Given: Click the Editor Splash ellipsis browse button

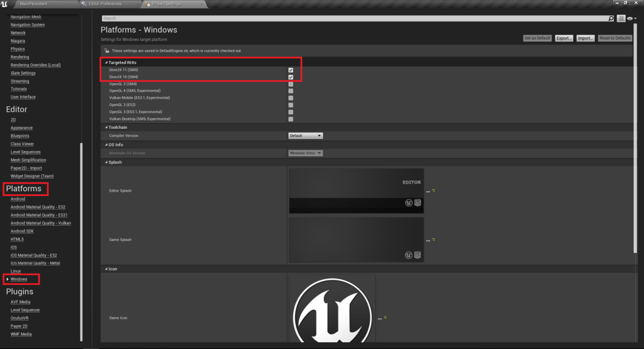Looking at the screenshot, I should [x=428, y=191].
